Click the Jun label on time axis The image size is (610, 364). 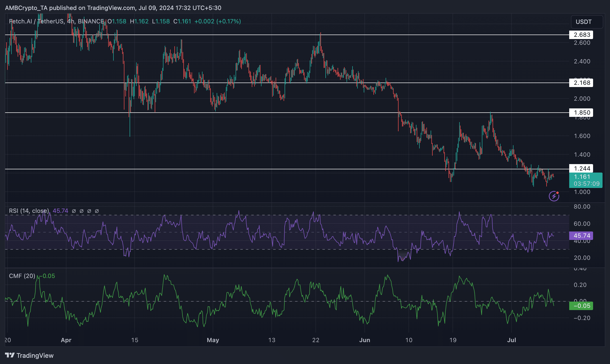pyautogui.click(x=365, y=340)
